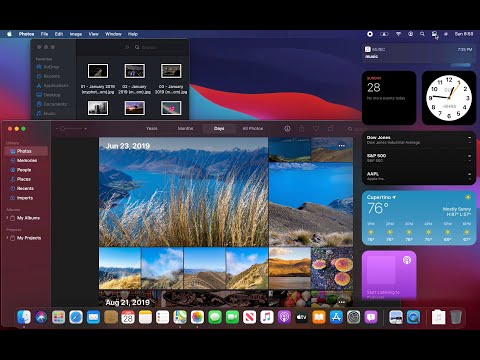480x360 pixels.
Task: Click the date and time in menu bar
Action: coord(464,34)
